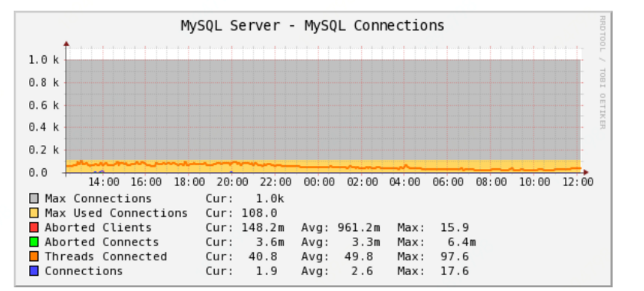Click the 0.6 k y-axis label

point(44,105)
